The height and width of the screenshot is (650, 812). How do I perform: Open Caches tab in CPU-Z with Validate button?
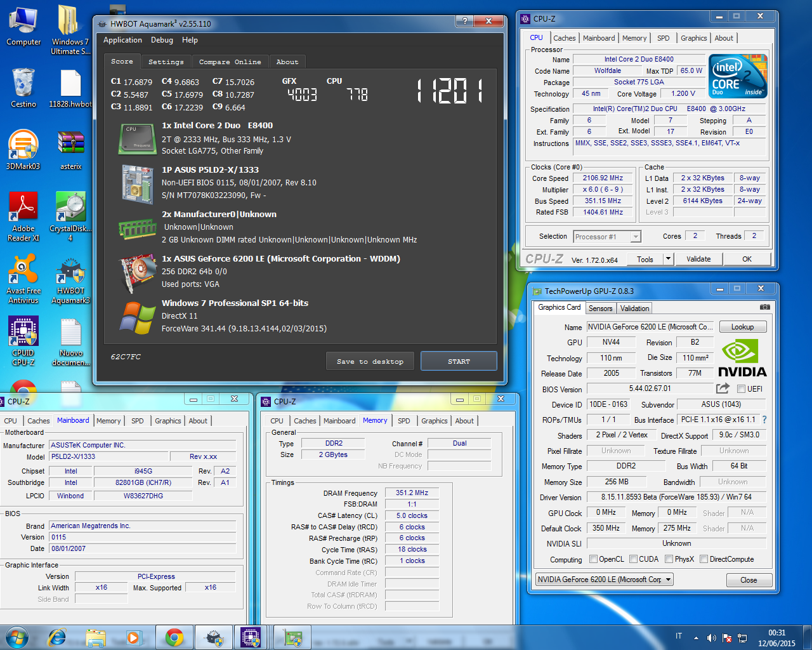tap(564, 38)
